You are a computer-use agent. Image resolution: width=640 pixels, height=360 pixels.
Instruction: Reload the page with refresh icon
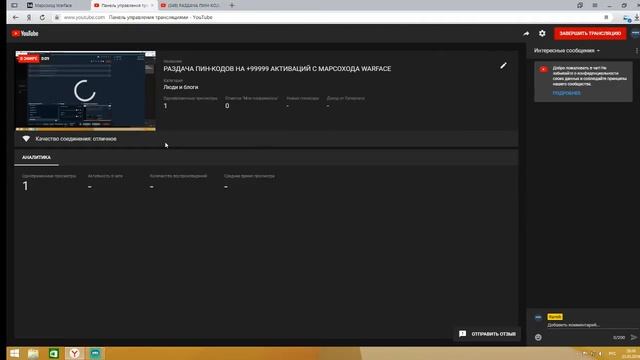click(42, 18)
